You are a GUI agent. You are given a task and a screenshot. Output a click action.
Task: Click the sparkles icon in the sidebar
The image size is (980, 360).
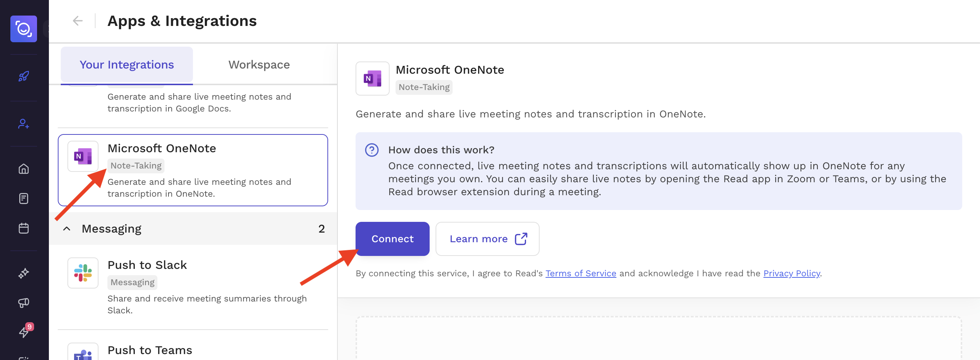[x=24, y=273]
